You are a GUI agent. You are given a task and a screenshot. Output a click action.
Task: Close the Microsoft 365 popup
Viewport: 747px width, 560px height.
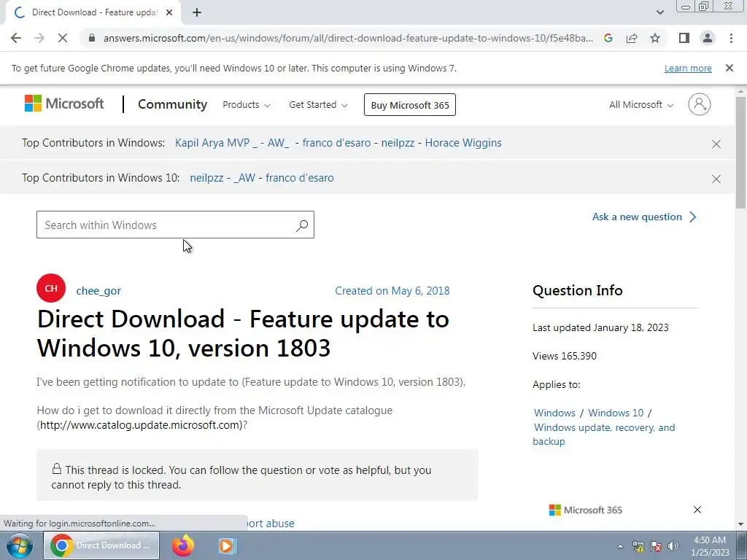(697, 510)
